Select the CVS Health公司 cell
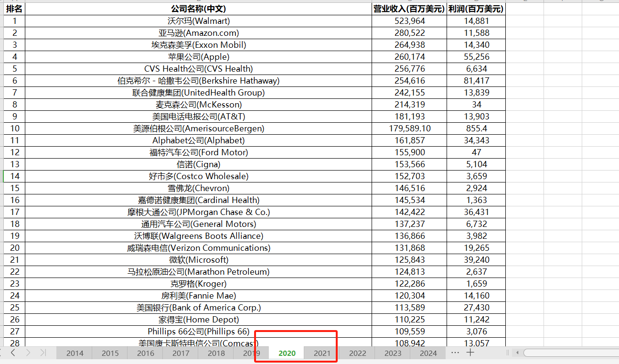Image resolution: width=619 pixels, height=364 pixels. click(x=198, y=69)
